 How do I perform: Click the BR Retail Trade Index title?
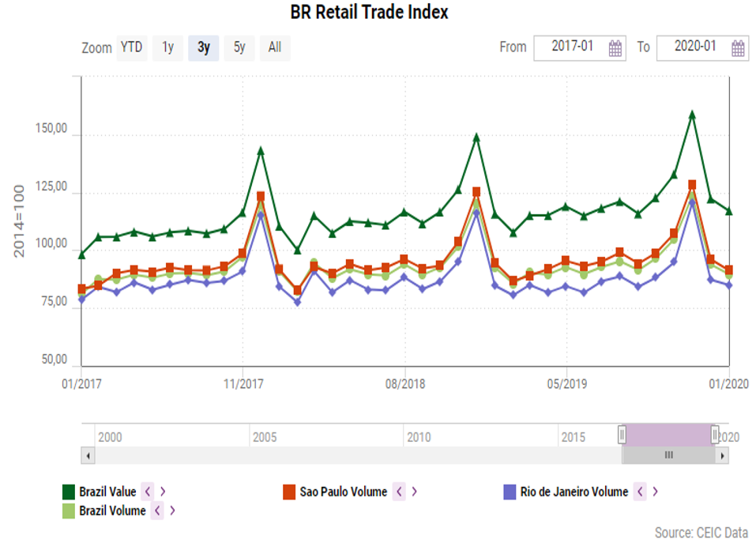(x=370, y=13)
